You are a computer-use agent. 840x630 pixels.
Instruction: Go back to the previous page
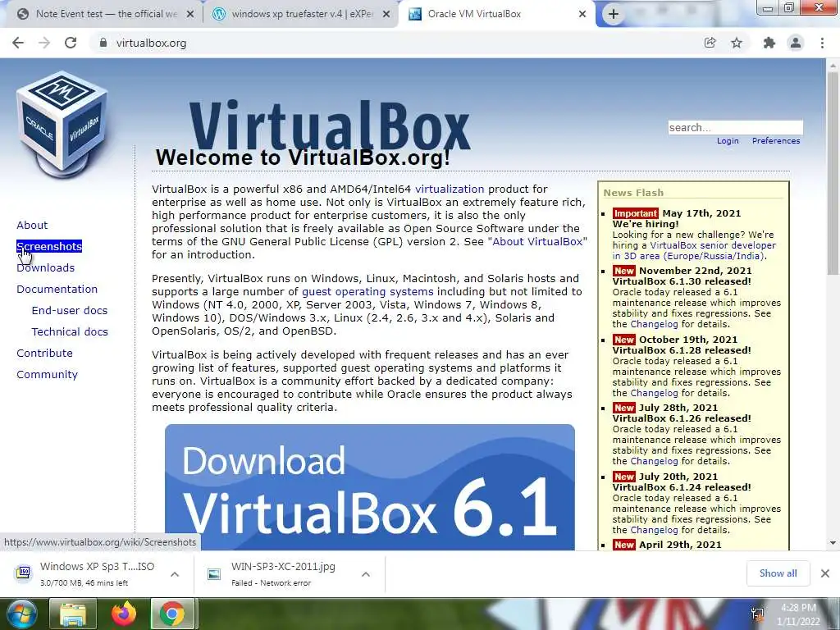tap(18, 43)
